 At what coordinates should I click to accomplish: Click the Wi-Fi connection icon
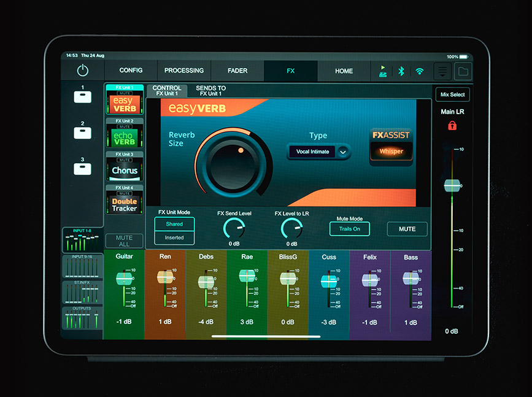coord(420,71)
